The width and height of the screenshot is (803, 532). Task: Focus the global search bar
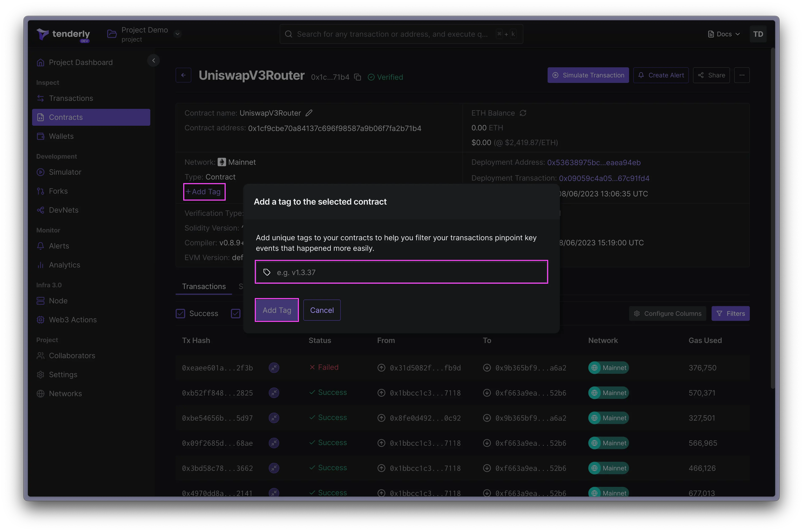point(401,34)
